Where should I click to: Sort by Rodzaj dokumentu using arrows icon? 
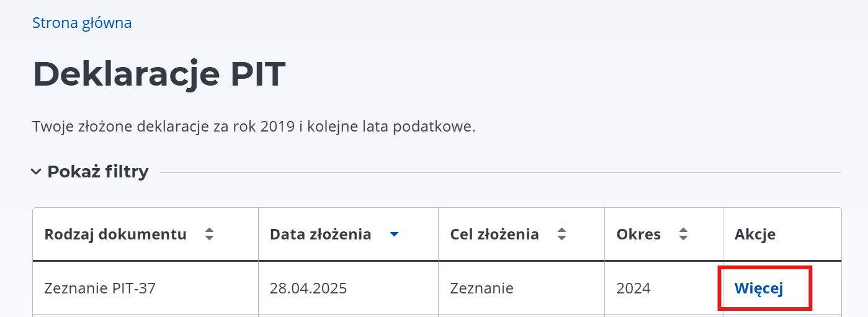click(x=210, y=234)
